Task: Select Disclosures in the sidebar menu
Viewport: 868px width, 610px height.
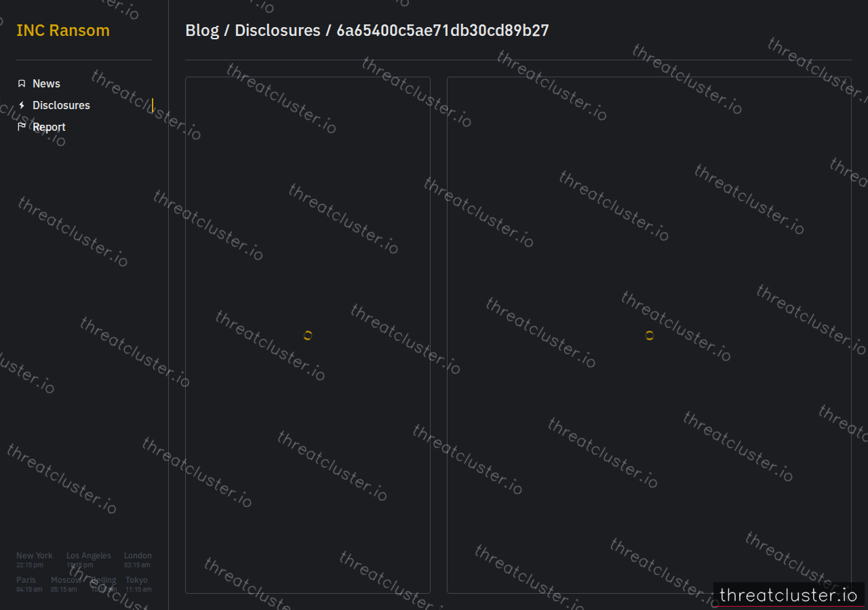Action: coord(61,105)
